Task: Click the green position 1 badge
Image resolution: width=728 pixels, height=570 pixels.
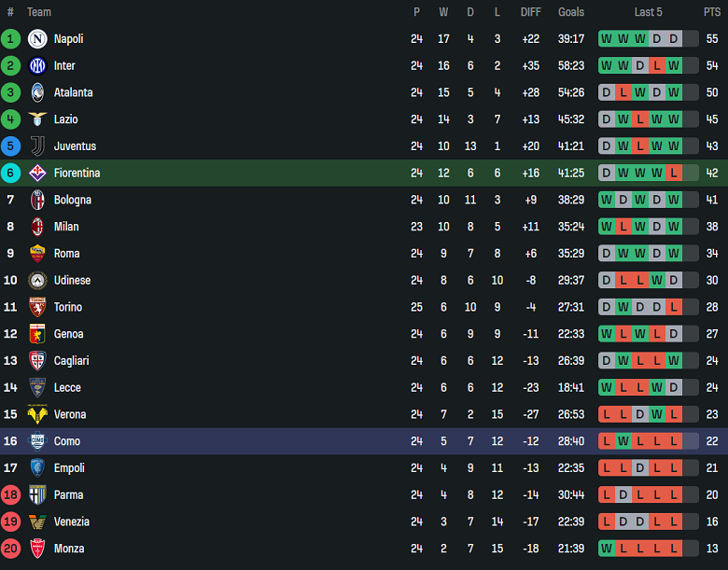Action: (10, 39)
